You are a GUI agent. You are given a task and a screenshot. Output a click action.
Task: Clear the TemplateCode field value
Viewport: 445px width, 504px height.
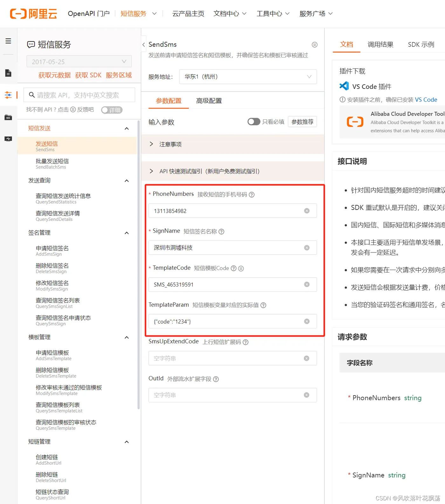(307, 285)
